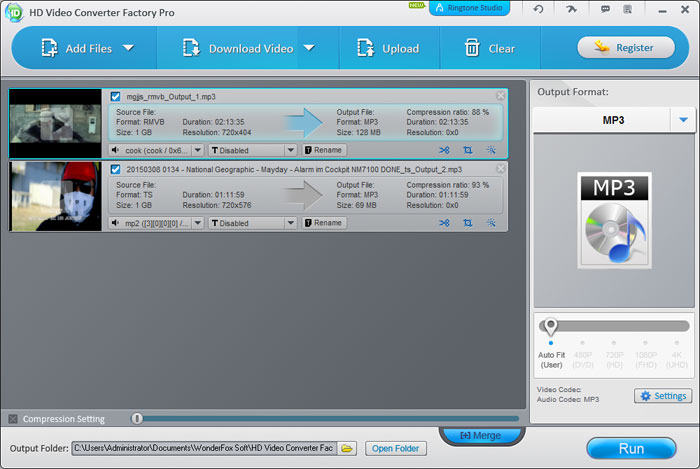Click effects icon for mgjs_rmvb file
Viewport: 700px width, 469px height.
[491, 150]
